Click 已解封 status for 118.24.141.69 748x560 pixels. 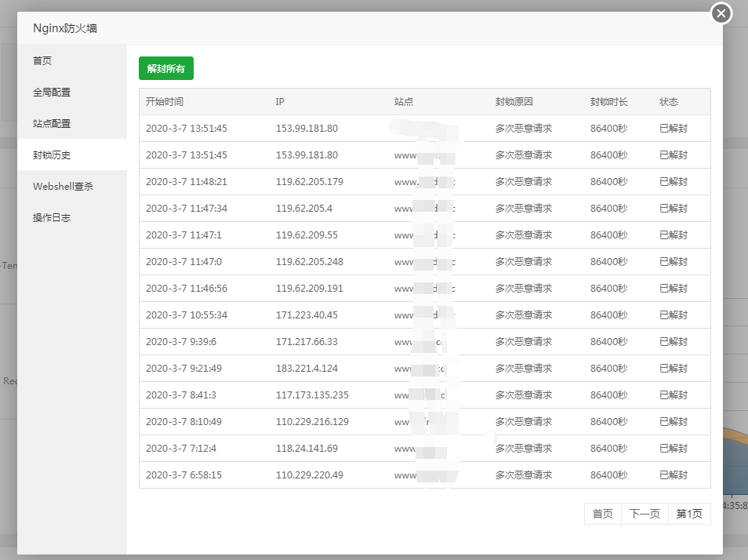click(673, 449)
